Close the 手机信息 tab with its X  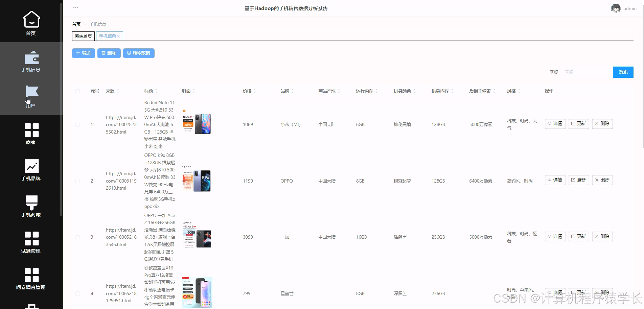click(x=118, y=37)
